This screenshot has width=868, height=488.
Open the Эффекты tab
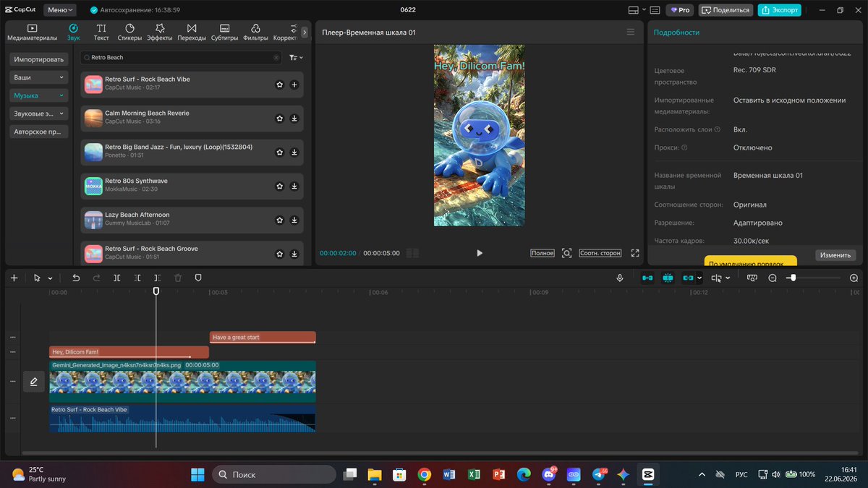(159, 32)
